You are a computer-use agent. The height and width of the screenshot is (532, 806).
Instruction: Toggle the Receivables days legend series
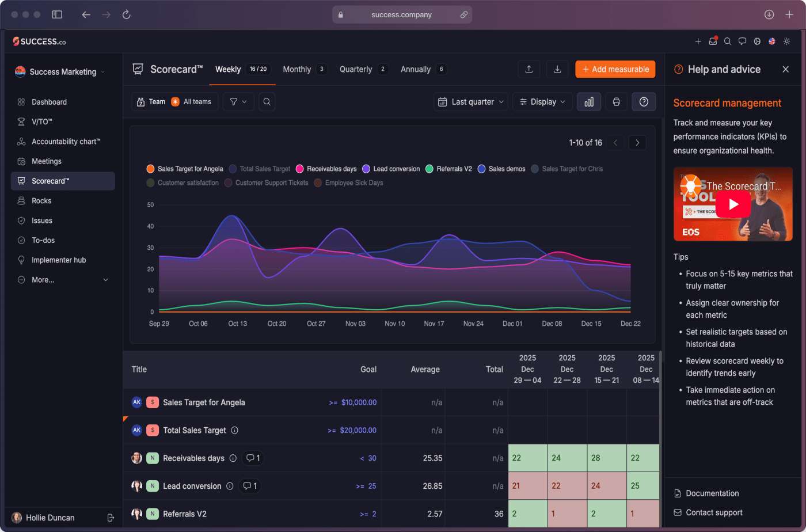click(326, 169)
